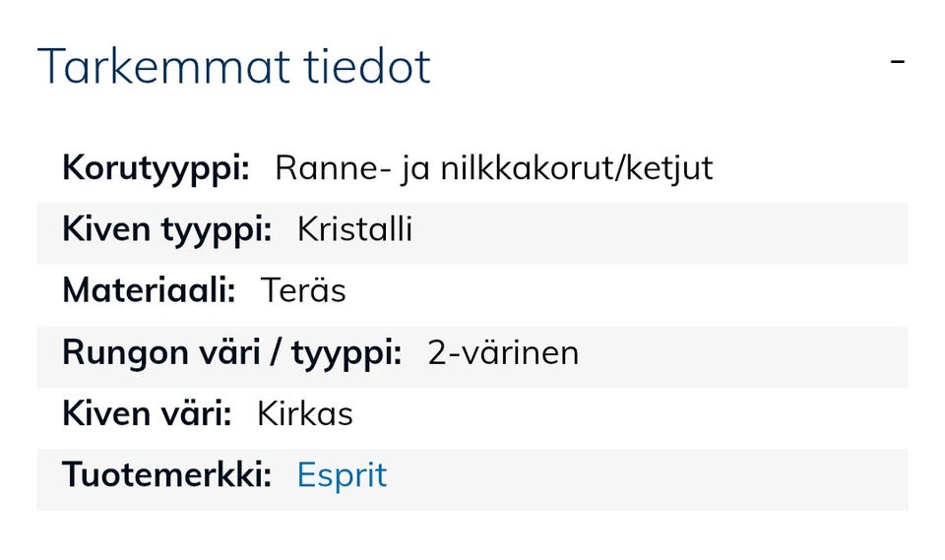Click the word "väri:" in Kiven väri

pos(199,413)
